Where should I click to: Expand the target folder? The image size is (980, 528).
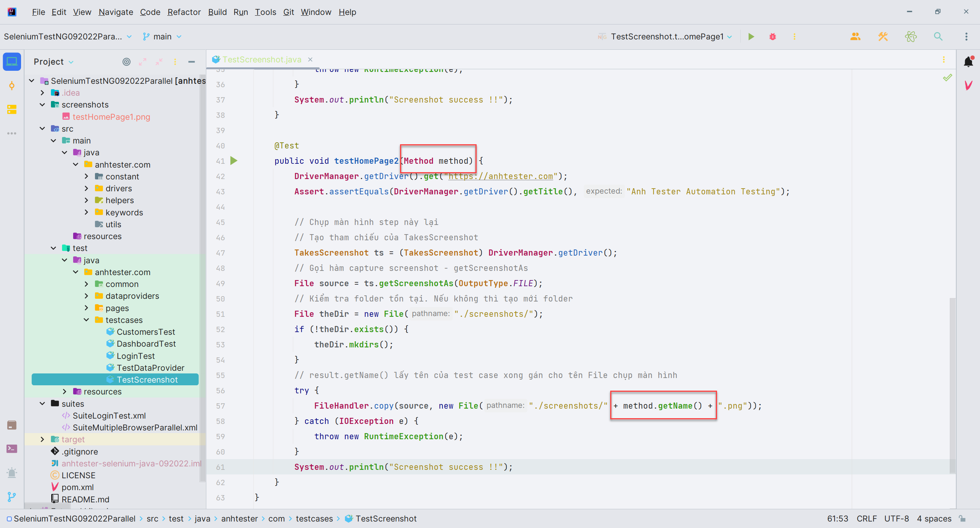coord(42,439)
